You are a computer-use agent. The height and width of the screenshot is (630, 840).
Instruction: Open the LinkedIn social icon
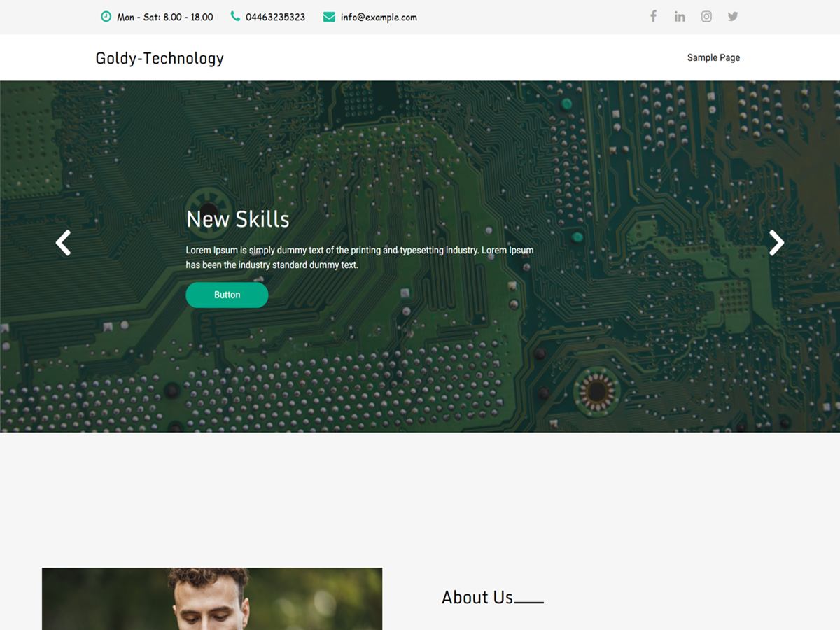point(680,16)
